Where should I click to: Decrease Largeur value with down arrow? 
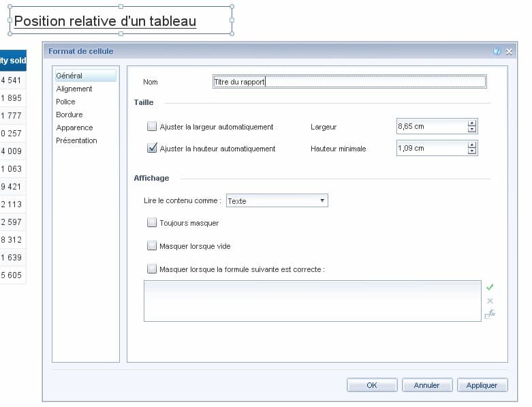click(x=472, y=130)
